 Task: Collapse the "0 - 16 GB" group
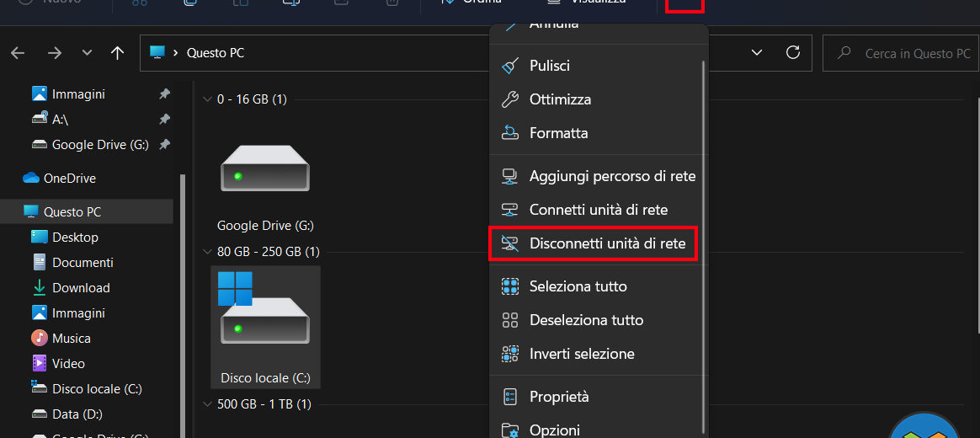pos(207,99)
